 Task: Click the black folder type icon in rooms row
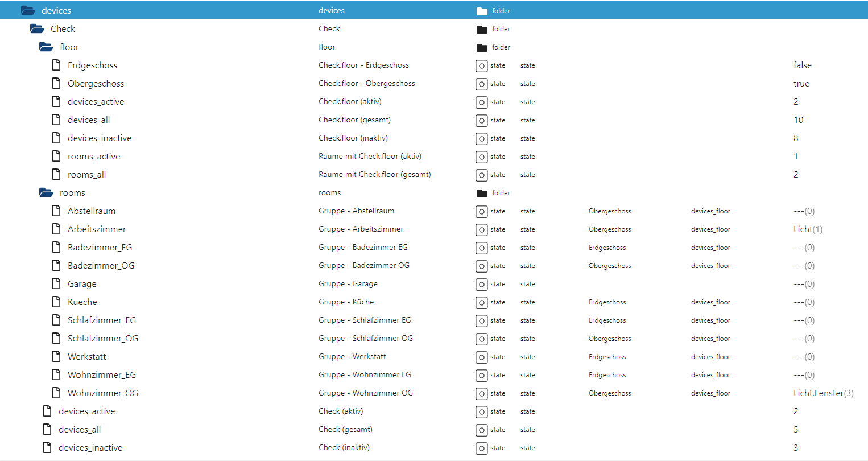click(482, 193)
